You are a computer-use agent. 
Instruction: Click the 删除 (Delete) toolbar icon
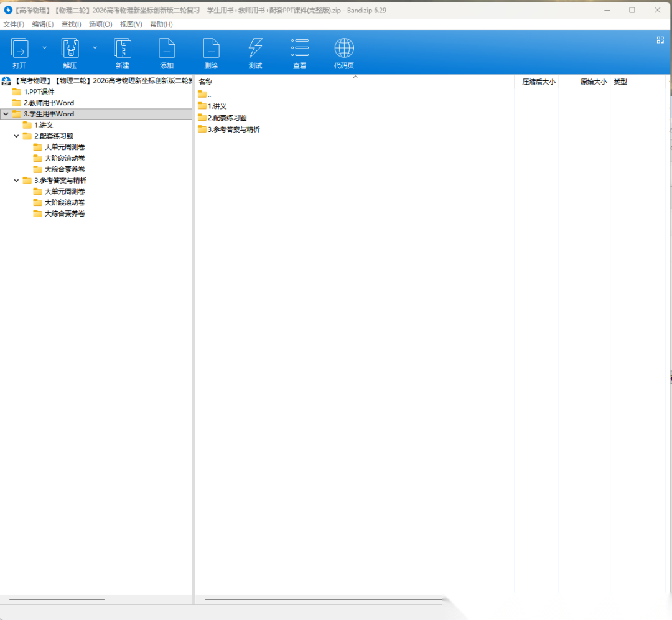click(211, 49)
